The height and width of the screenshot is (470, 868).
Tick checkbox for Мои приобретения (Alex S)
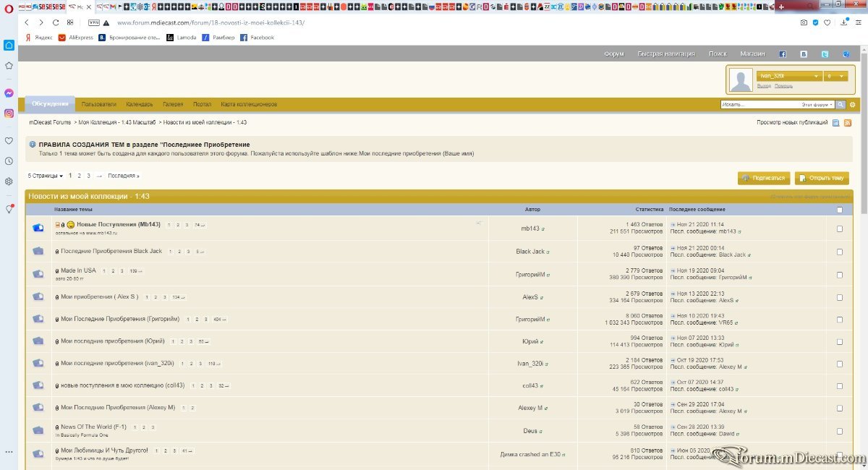pyautogui.click(x=840, y=297)
